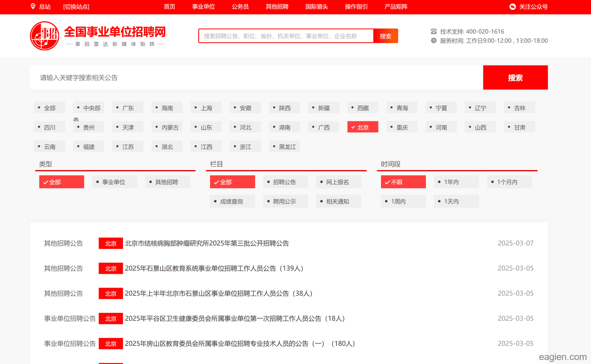Click the site logo emblem

coord(45,36)
